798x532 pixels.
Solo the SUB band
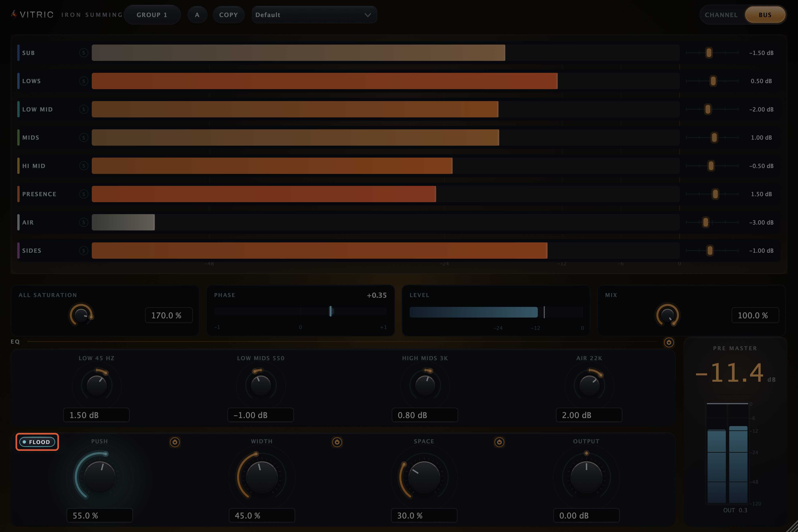(84, 53)
